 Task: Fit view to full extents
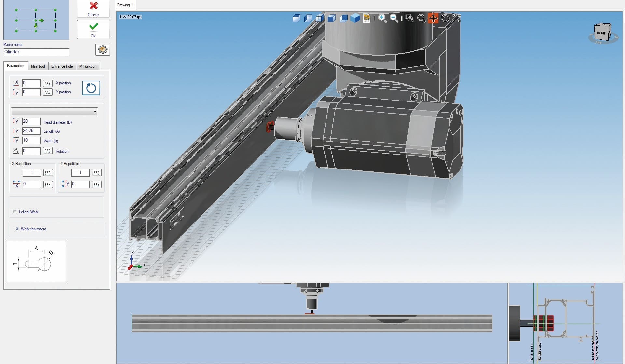457,18
